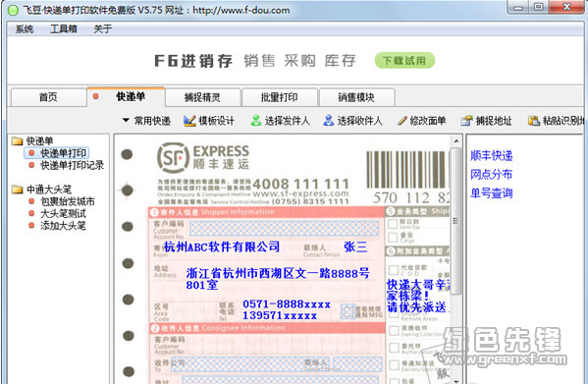This screenshot has height=384, width=588.
Task: Tick the 签收短信通知 MSG checkbox
Action: (348, 311)
